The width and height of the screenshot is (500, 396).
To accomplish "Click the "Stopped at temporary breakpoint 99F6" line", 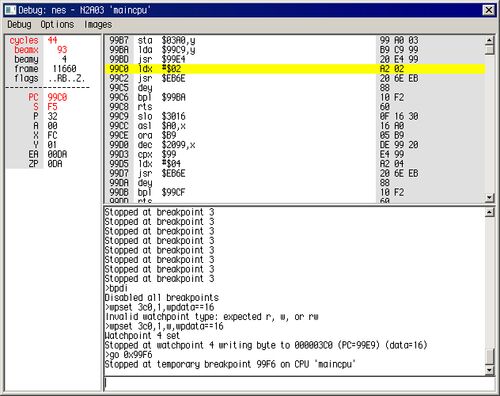I will pos(230,364).
